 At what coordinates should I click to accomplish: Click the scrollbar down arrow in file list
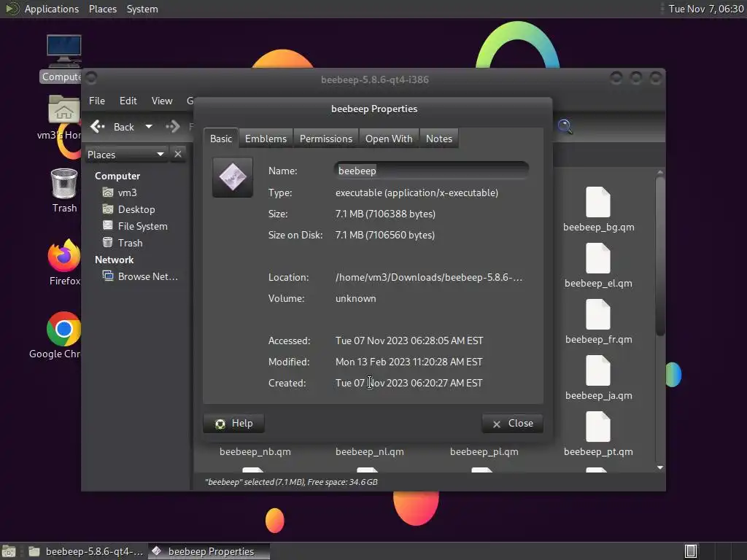[659, 467]
